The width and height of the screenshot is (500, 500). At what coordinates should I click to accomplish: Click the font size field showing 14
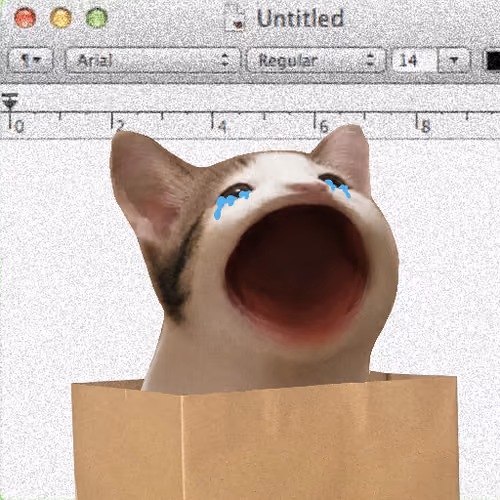coord(414,60)
